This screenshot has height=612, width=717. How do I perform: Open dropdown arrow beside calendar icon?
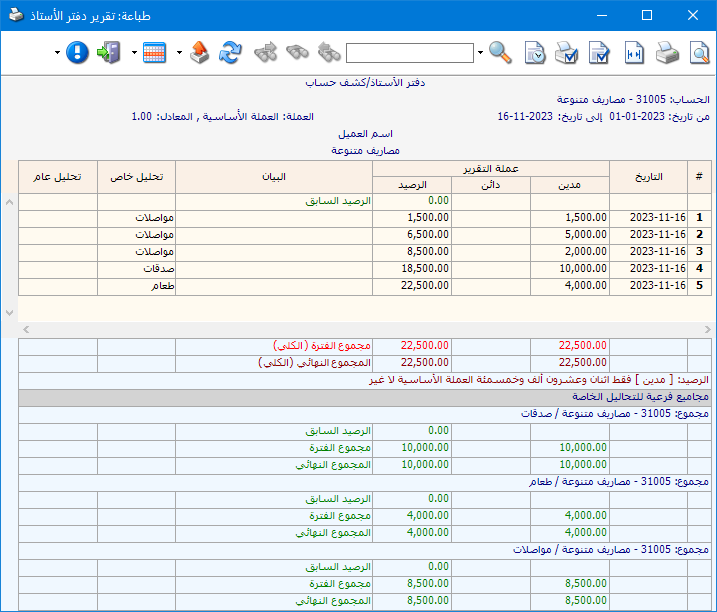click(134, 53)
